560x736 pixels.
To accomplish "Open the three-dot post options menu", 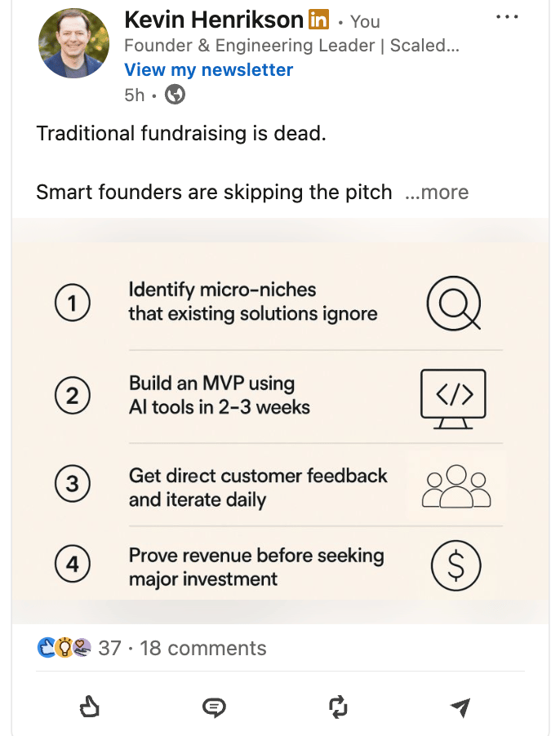I will coord(507,17).
